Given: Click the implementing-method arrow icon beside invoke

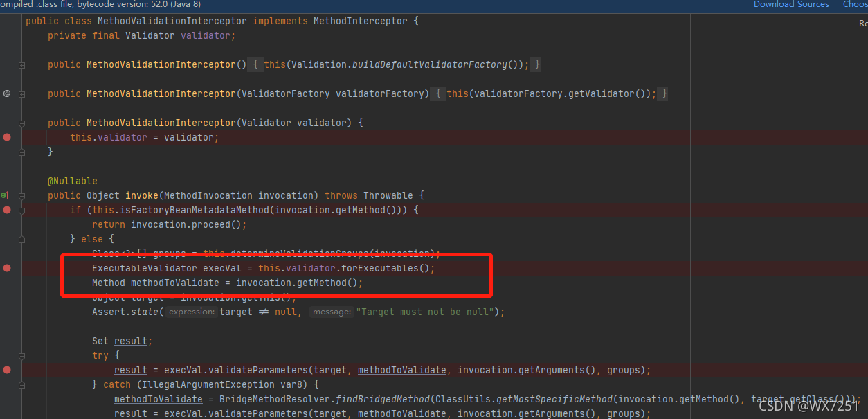Looking at the screenshot, I should (x=5, y=195).
